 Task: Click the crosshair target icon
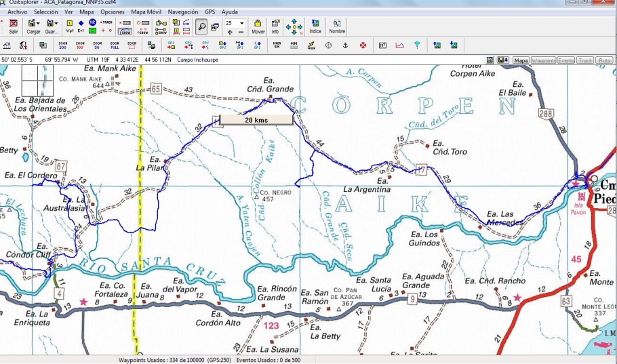(329, 45)
